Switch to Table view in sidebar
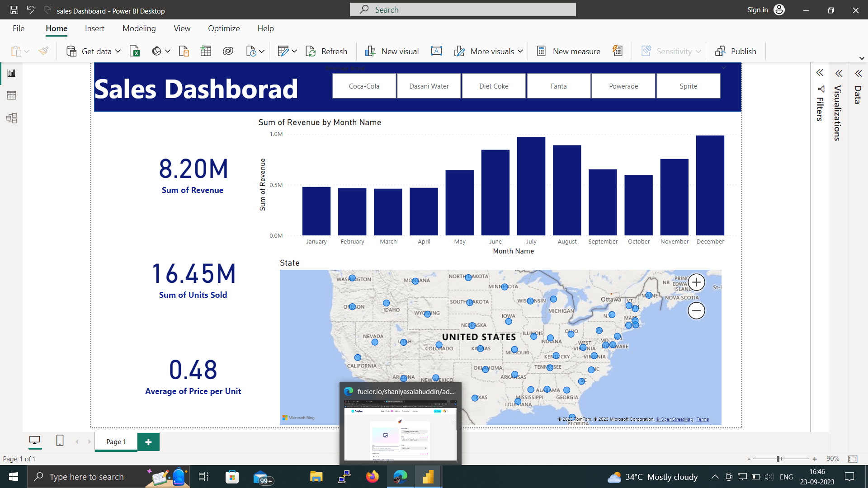868x488 pixels. click(12, 95)
